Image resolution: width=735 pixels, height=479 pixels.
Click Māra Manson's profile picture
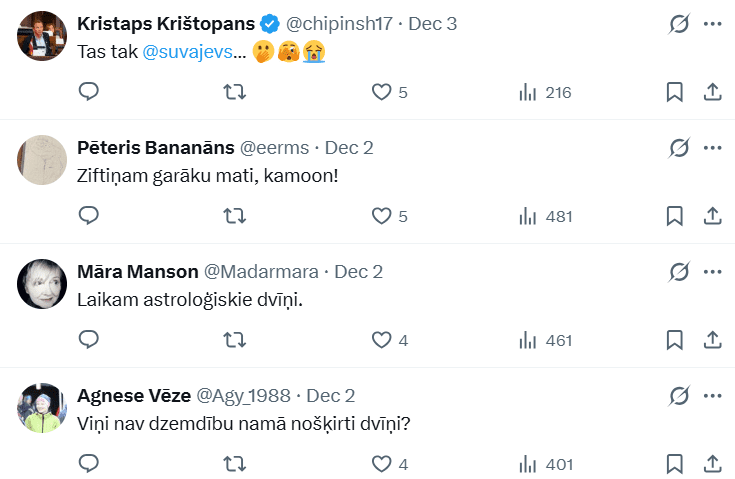coord(42,284)
